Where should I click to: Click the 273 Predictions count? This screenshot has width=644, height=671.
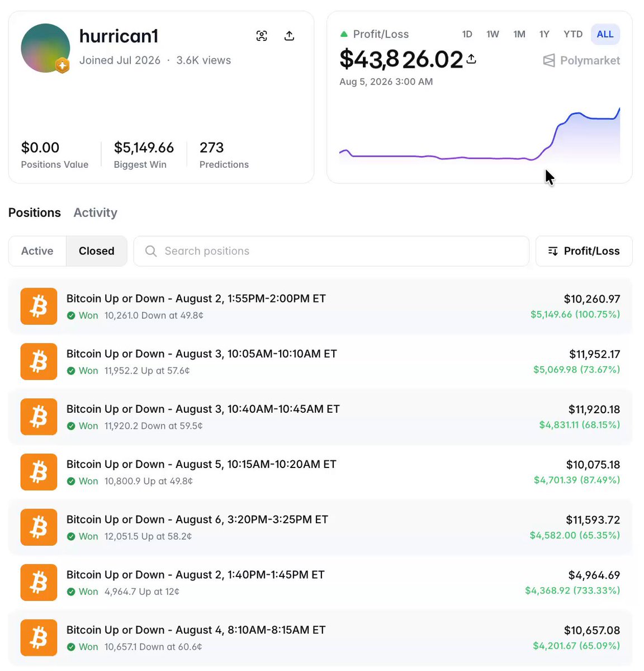click(x=212, y=148)
